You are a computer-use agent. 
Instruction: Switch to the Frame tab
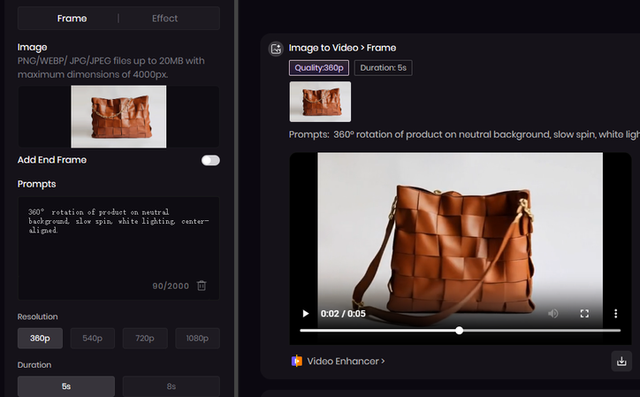(x=72, y=18)
